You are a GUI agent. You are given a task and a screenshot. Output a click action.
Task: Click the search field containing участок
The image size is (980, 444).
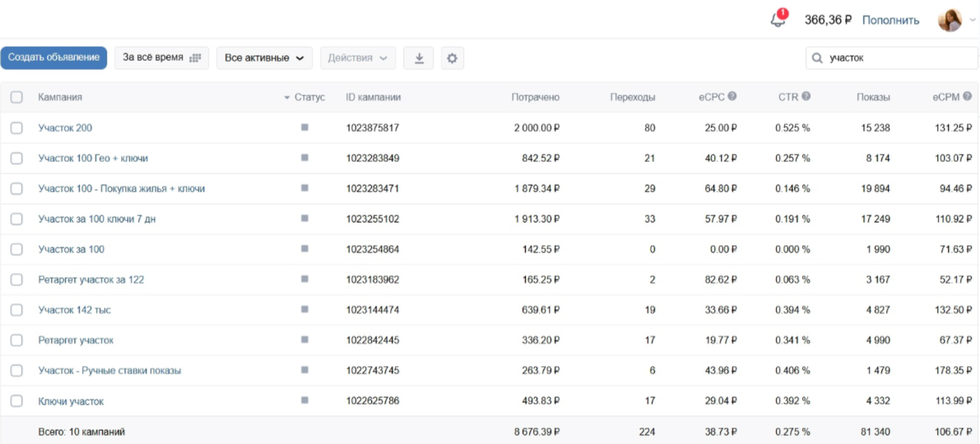point(892,58)
